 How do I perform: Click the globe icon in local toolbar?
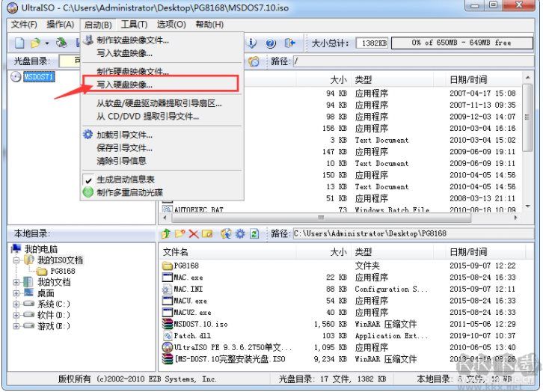point(226,234)
